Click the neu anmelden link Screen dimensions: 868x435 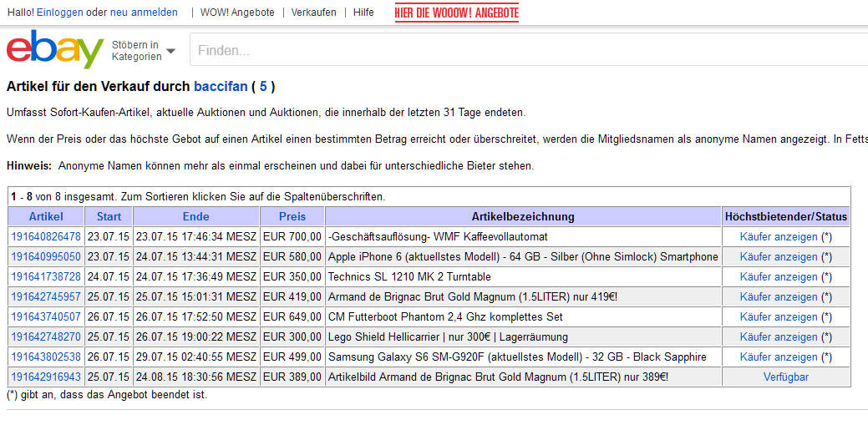point(144,13)
